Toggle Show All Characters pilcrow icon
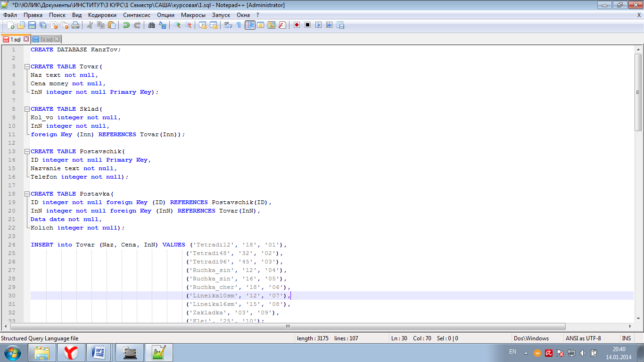 [x=239, y=25]
